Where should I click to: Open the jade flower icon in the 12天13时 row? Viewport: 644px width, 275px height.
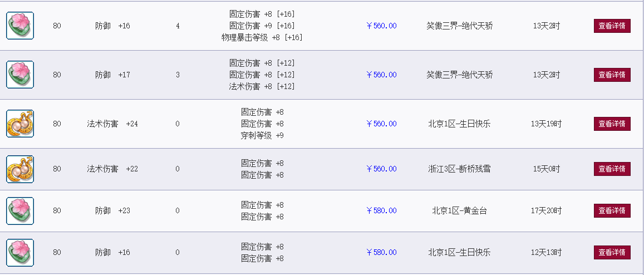tap(20, 252)
